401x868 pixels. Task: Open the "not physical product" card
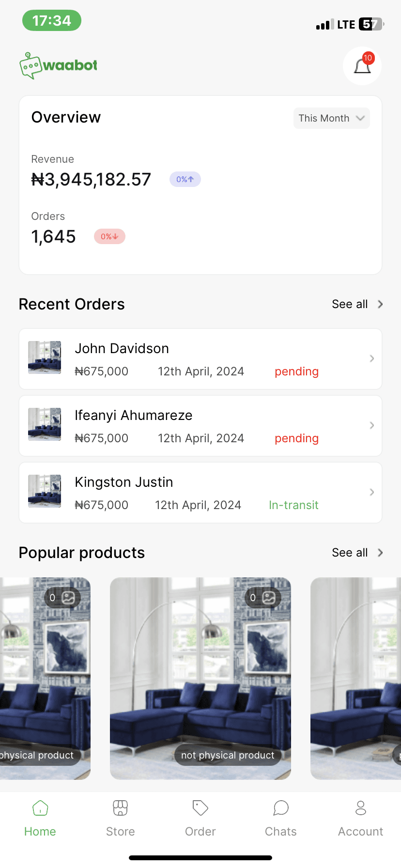point(200,678)
